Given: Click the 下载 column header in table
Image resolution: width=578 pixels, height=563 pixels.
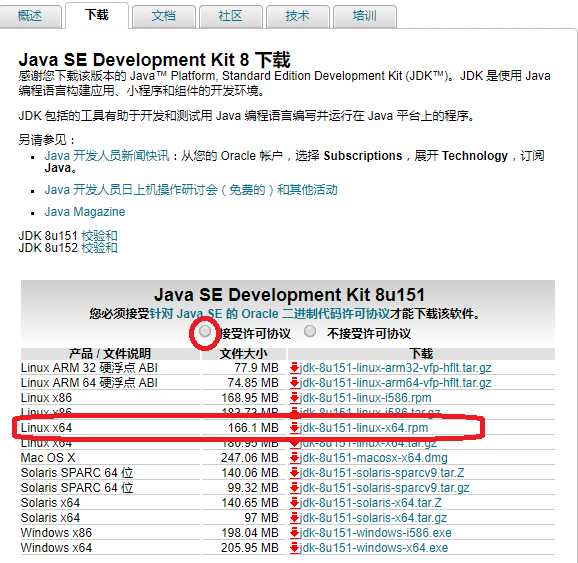Looking at the screenshot, I should tap(421, 354).
